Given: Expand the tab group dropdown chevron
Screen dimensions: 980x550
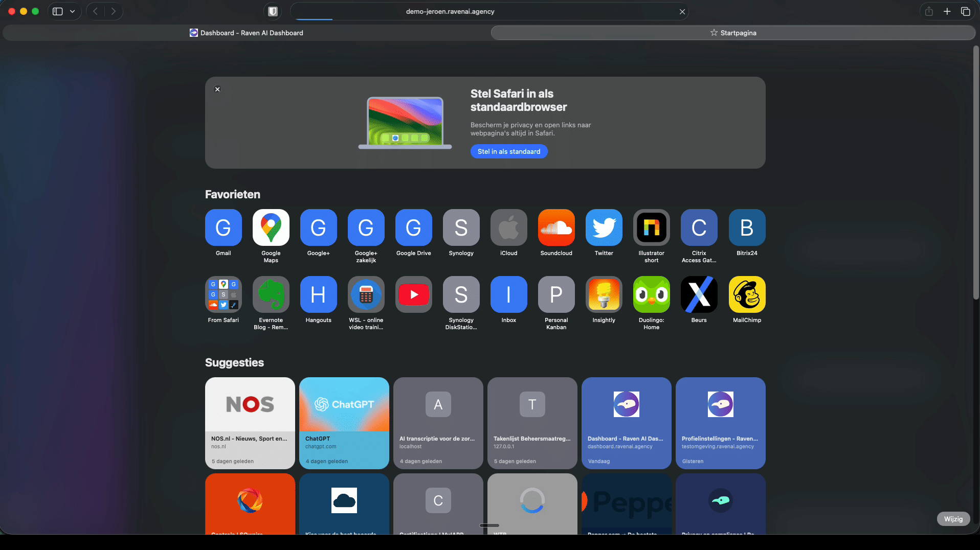Looking at the screenshot, I should click(73, 11).
